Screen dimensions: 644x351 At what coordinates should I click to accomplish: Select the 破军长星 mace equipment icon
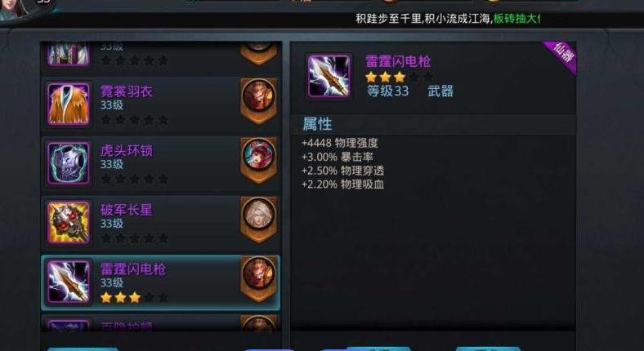click(x=68, y=223)
